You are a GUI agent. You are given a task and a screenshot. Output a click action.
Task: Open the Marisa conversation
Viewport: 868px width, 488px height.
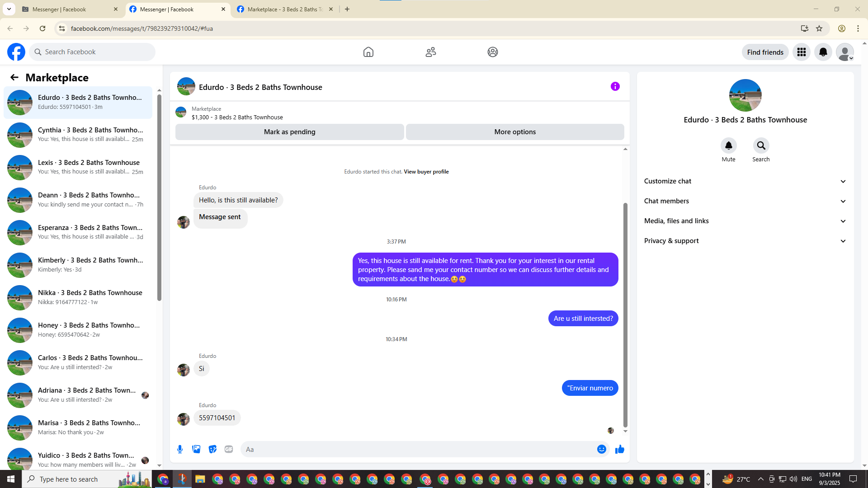[78, 427]
